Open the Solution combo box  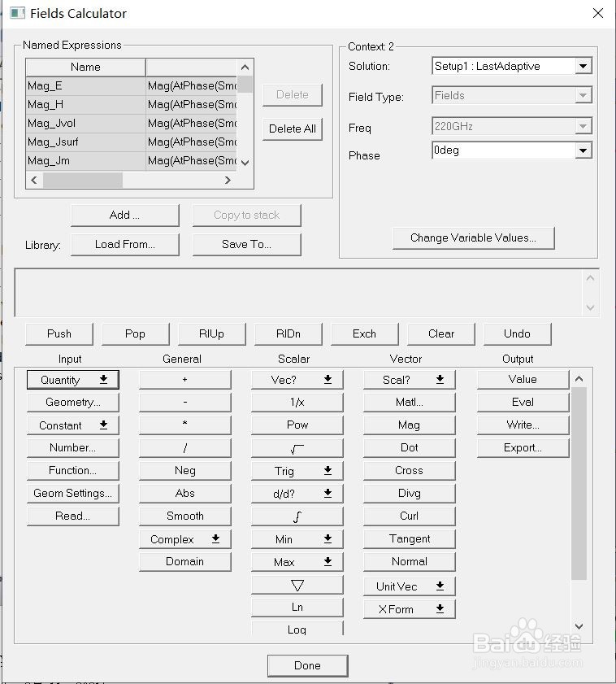pyautogui.click(x=512, y=66)
